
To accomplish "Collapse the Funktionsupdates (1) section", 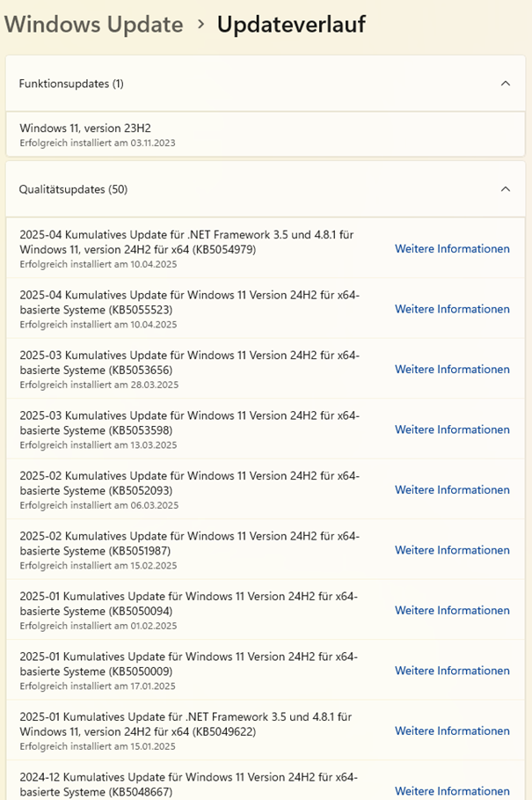I will [505, 83].
